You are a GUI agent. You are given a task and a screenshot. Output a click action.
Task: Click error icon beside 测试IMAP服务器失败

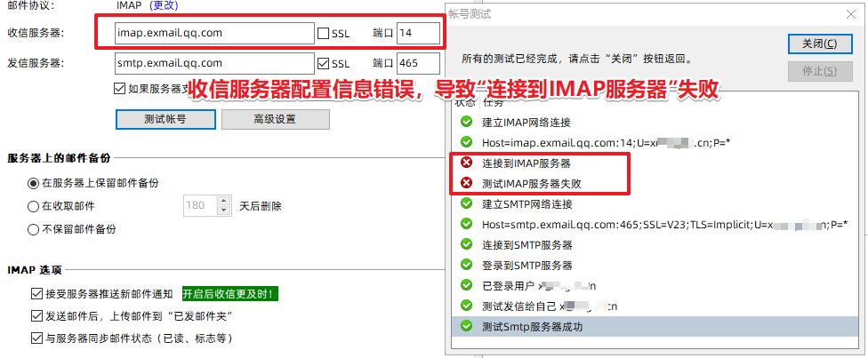467,183
